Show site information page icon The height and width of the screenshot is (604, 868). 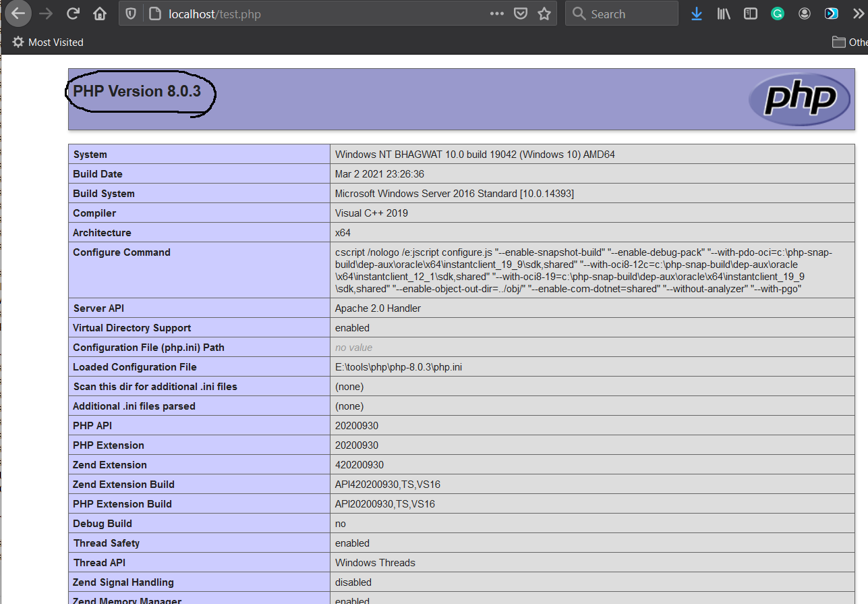(x=154, y=13)
